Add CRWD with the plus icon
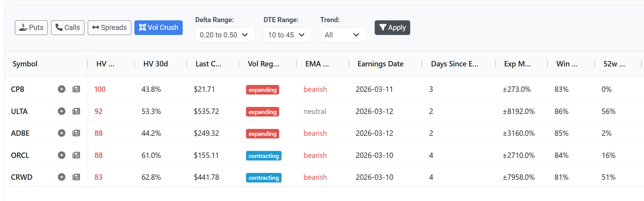This screenshot has height=201, width=644. click(62, 177)
